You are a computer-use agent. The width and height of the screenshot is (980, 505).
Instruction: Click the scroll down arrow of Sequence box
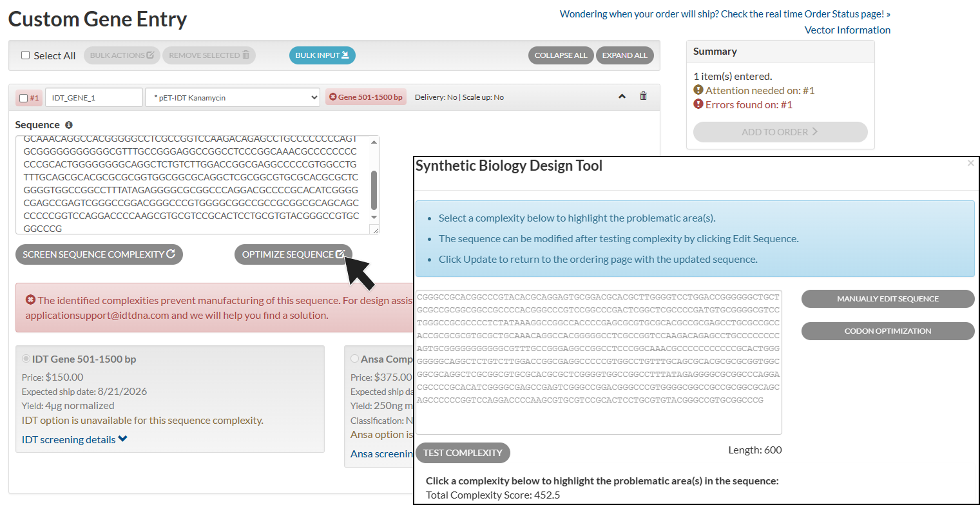coord(374,218)
